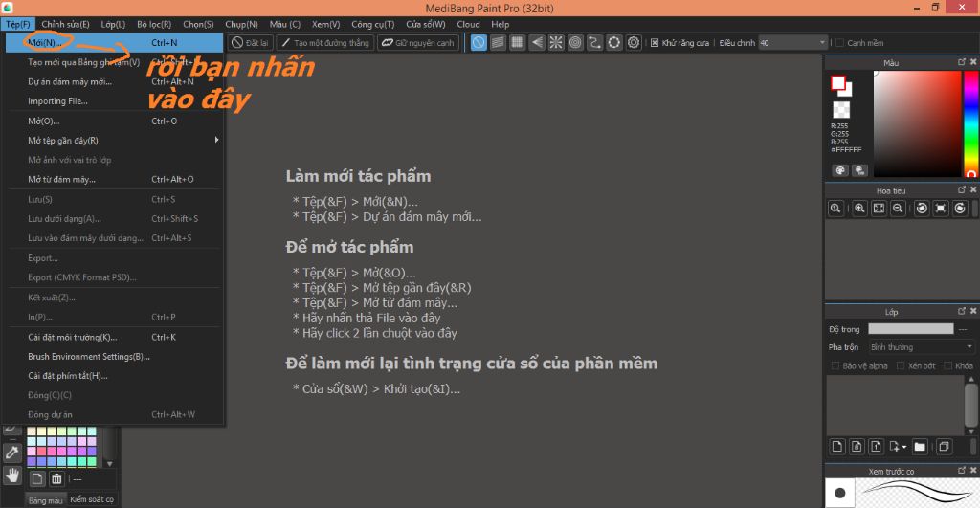Viewport: 980px width, 508px height.
Task: Click the new swatch page icon under the palette
Action: pos(37,478)
